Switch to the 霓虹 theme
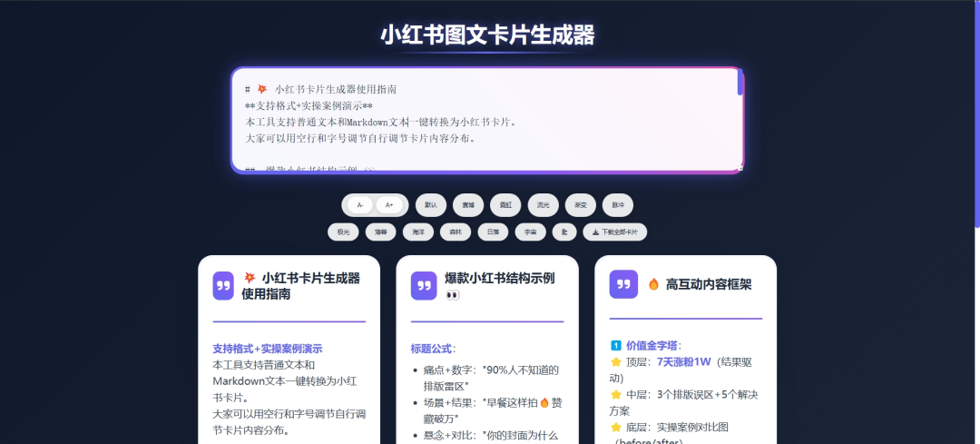 [x=505, y=205]
